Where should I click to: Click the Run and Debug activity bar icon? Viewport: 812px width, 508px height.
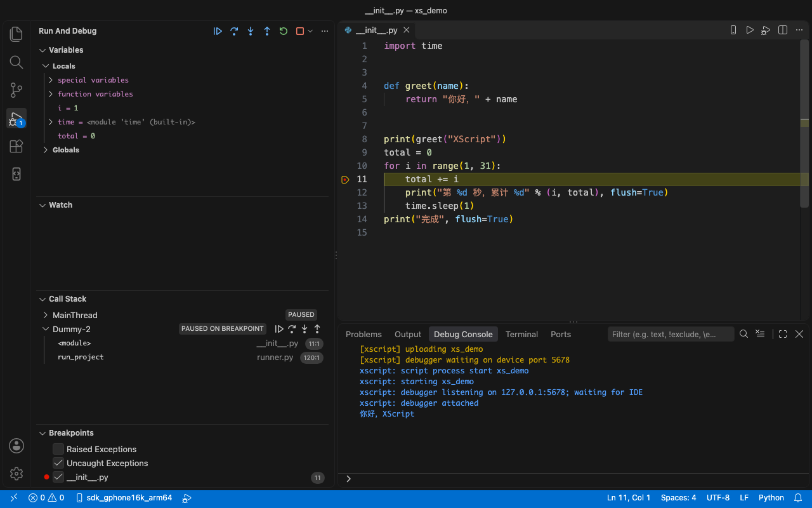pyautogui.click(x=16, y=118)
